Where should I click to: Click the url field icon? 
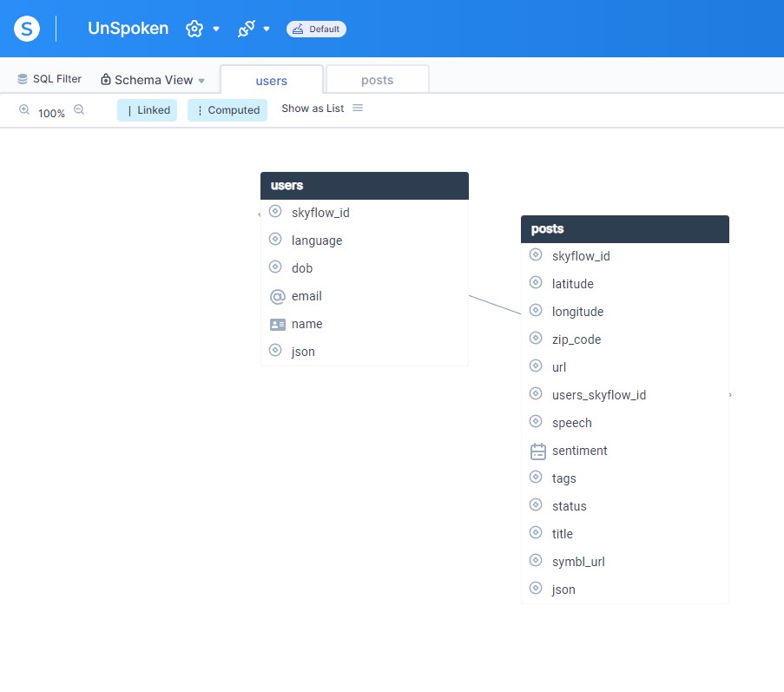click(x=536, y=366)
